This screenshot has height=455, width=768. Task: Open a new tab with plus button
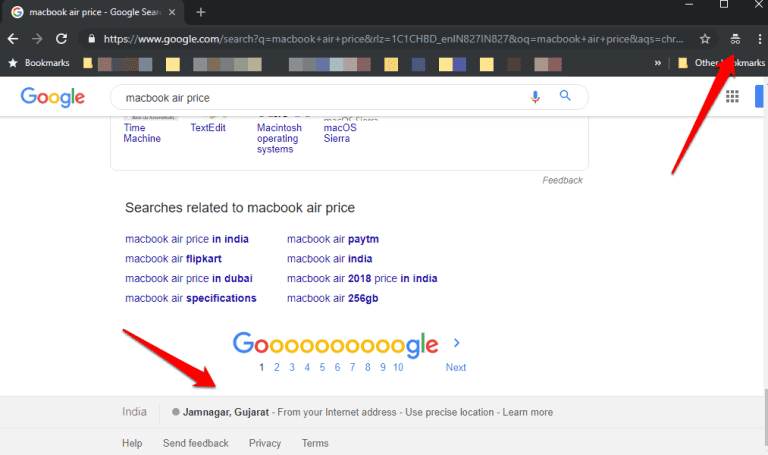tap(201, 12)
